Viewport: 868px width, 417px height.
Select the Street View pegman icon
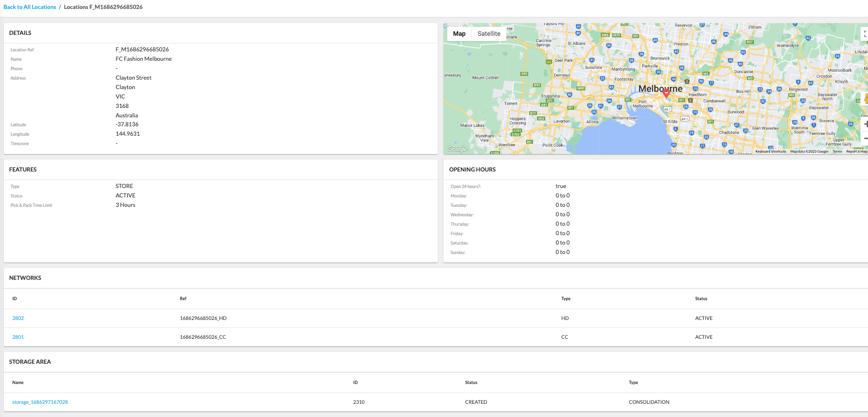click(x=865, y=98)
